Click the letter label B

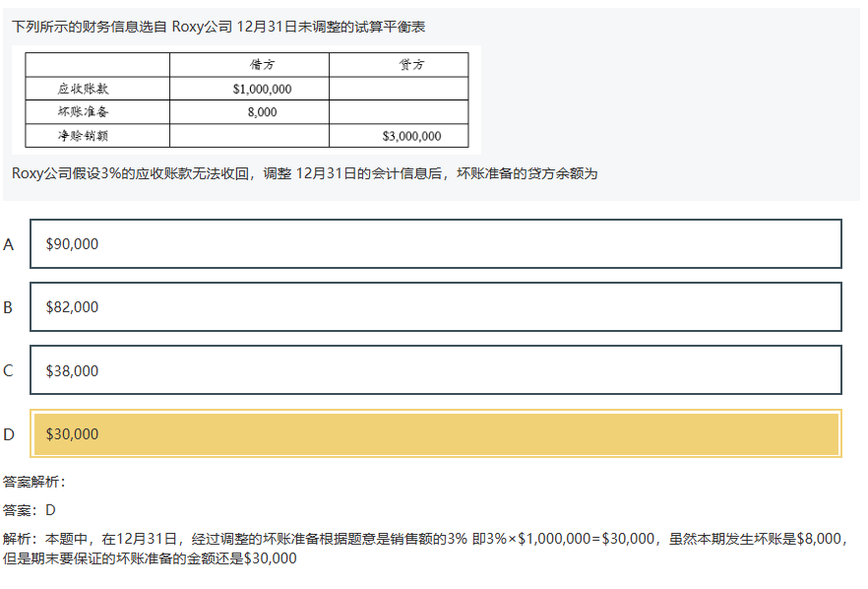pyautogui.click(x=9, y=307)
